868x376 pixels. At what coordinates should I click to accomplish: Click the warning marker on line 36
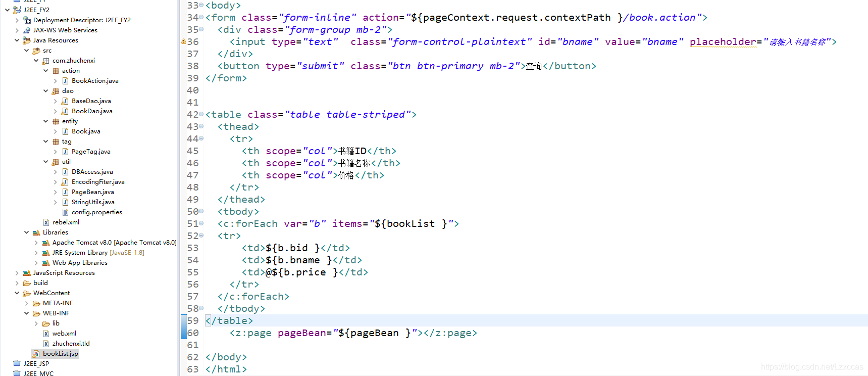[184, 41]
